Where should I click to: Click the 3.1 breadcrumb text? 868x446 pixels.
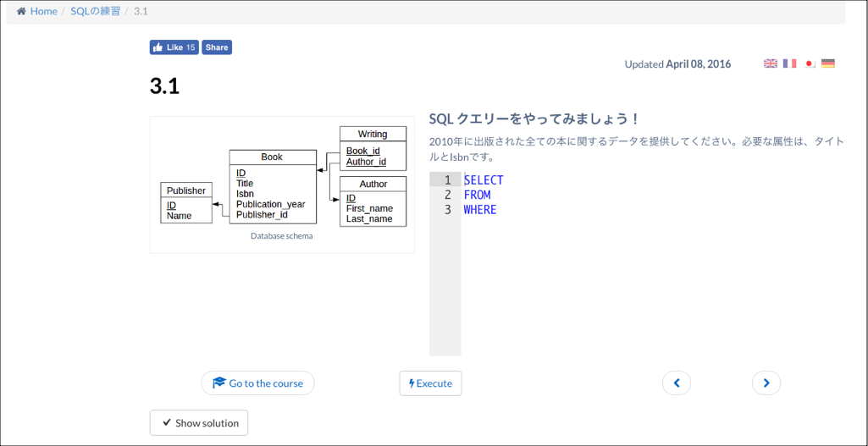pos(141,11)
